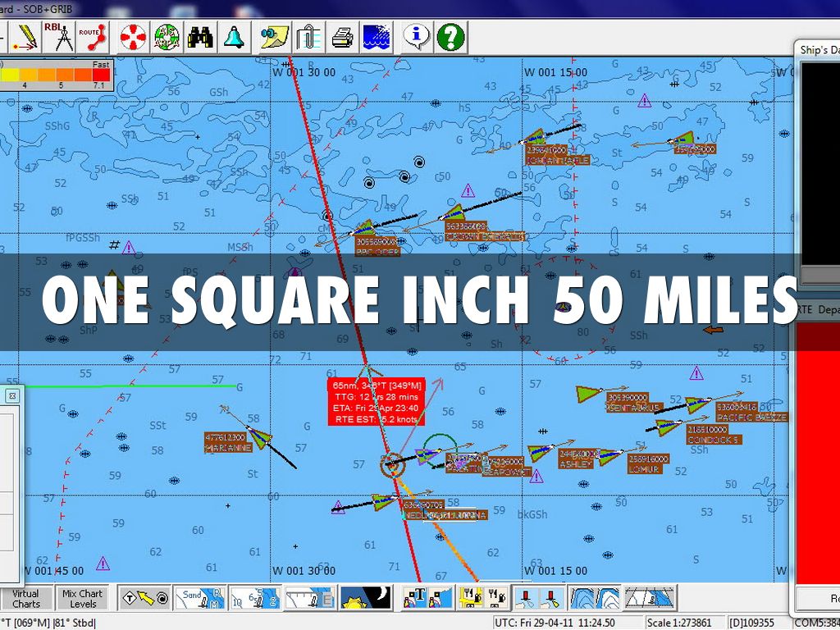
Task: Click the binoculars search icon
Action: [200, 37]
